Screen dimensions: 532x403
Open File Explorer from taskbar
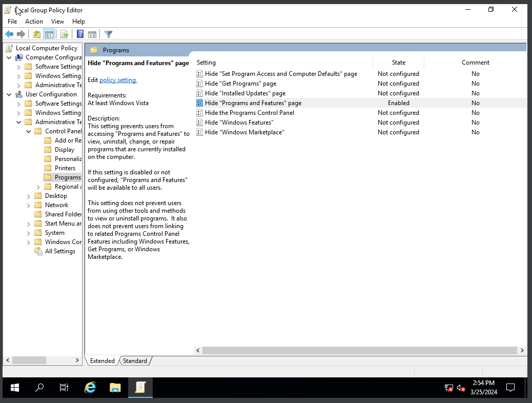(115, 388)
